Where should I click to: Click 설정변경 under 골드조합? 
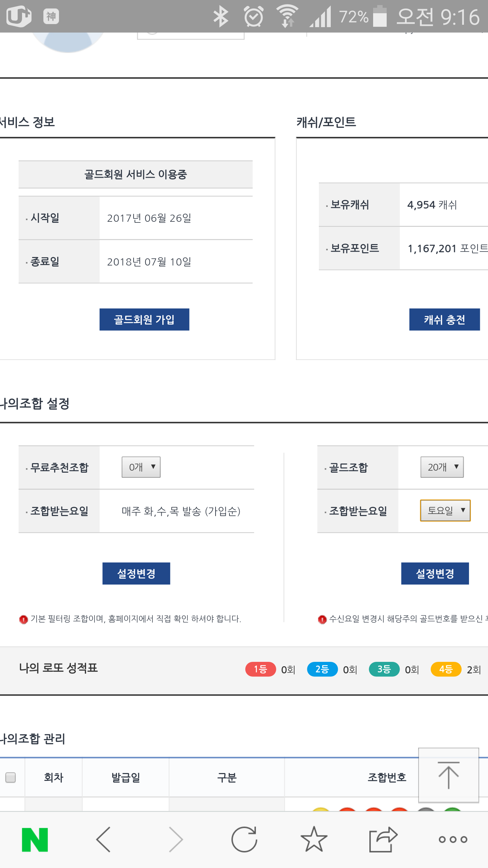435,573
